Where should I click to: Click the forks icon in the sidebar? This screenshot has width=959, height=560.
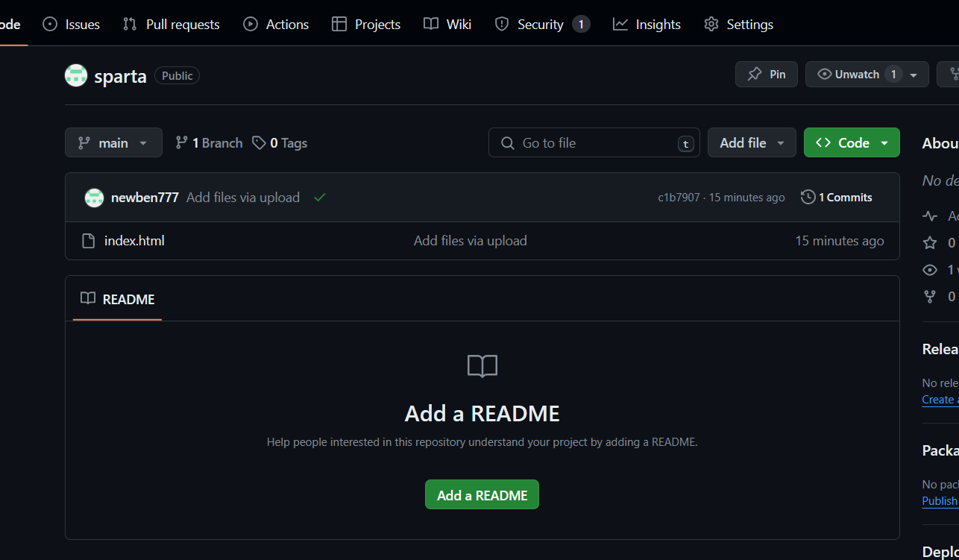(930, 296)
